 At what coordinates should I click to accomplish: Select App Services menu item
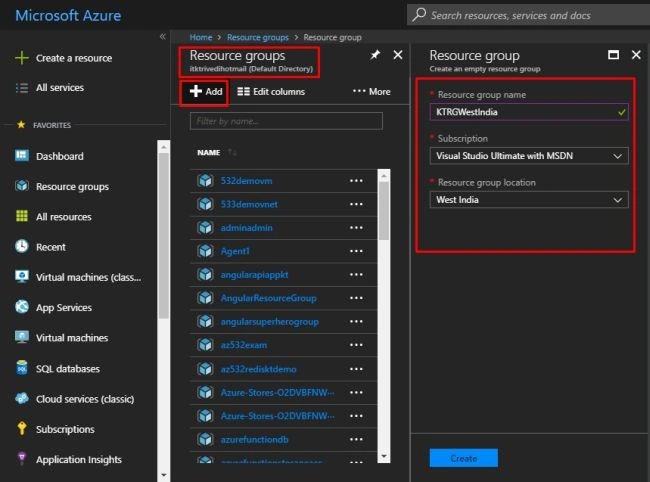(x=64, y=308)
